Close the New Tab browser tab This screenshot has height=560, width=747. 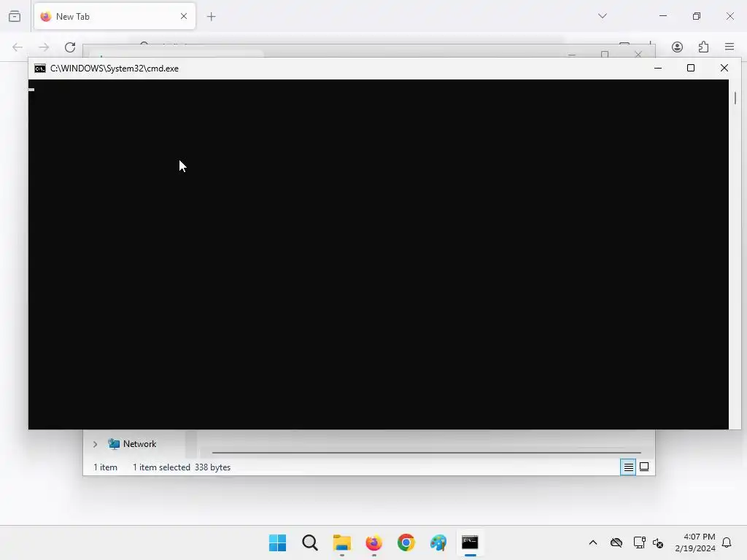183,16
